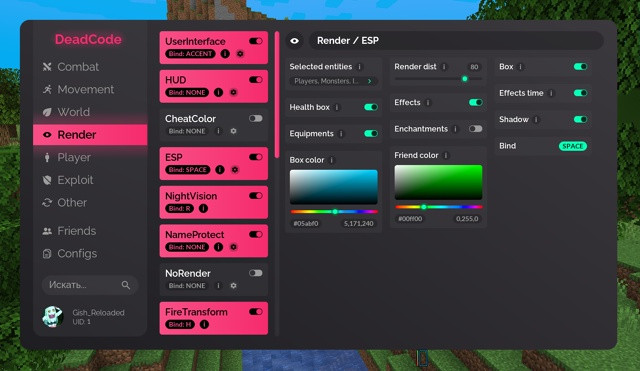
Task: Open settings gear for UserInterface module
Action: pos(240,54)
